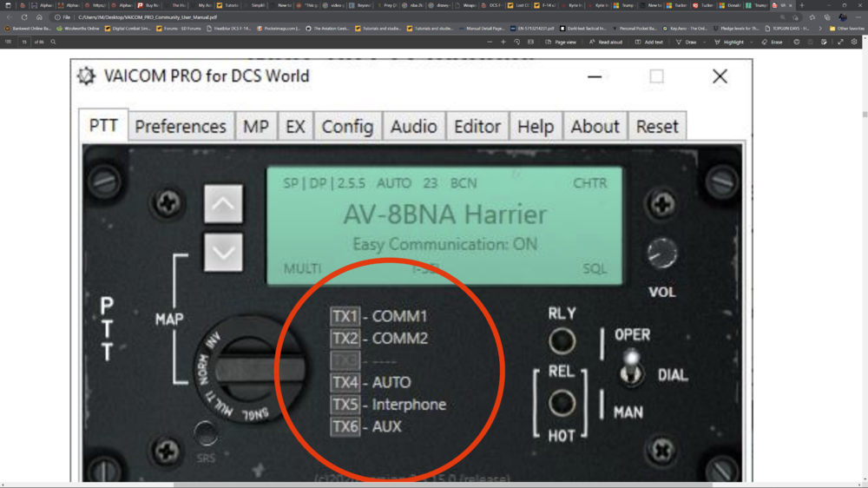Toggle the RLY indicator button
The height and width of the screenshot is (488, 868).
pyautogui.click(x=562, y=341)
